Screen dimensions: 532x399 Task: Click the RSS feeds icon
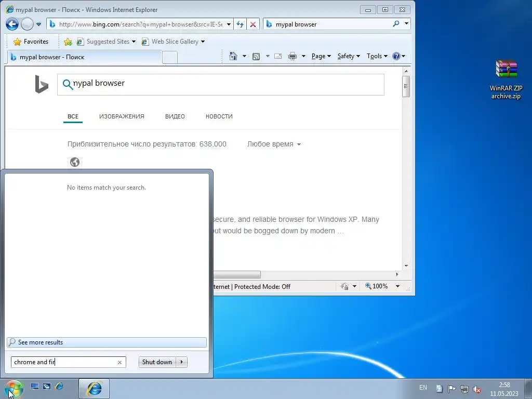pos(256,56)
